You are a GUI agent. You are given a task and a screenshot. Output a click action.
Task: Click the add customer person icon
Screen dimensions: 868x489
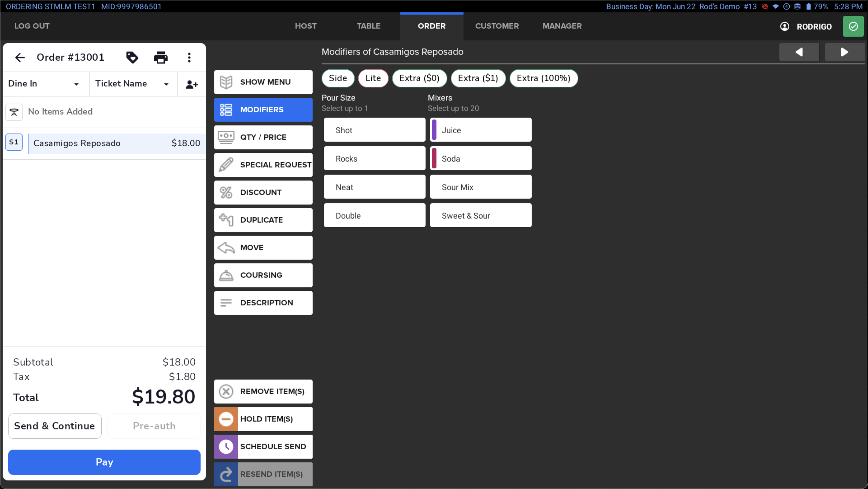[192, 84]
